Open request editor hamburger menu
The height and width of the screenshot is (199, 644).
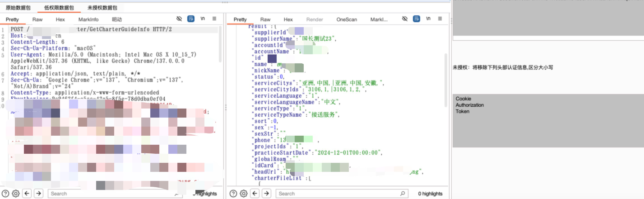coord(214,19)
